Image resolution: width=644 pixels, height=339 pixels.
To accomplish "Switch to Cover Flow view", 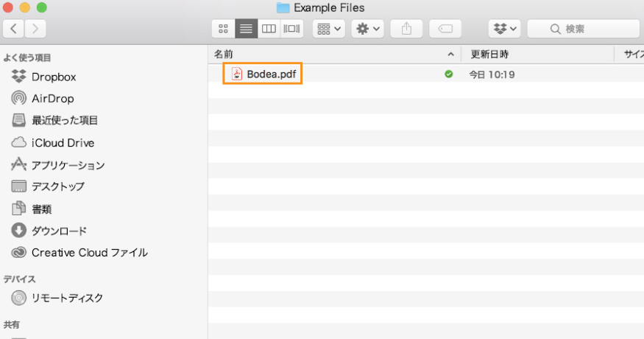I will tap(291, 29).
